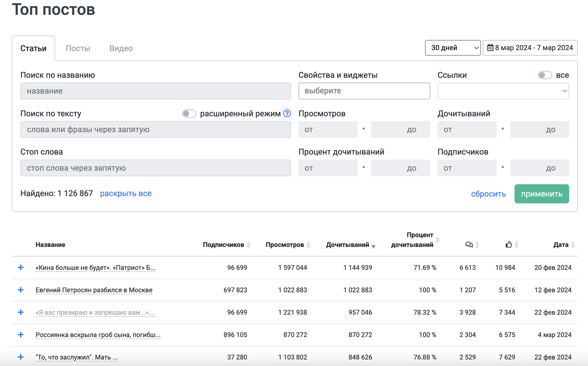
Task: Open the date range picker field
Action: click(x=530, y=48)
